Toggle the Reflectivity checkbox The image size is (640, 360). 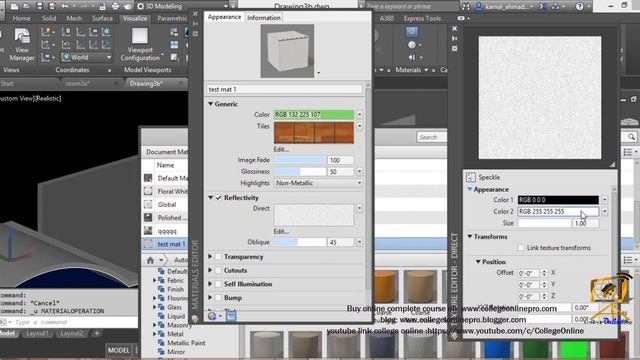(218, 198)
